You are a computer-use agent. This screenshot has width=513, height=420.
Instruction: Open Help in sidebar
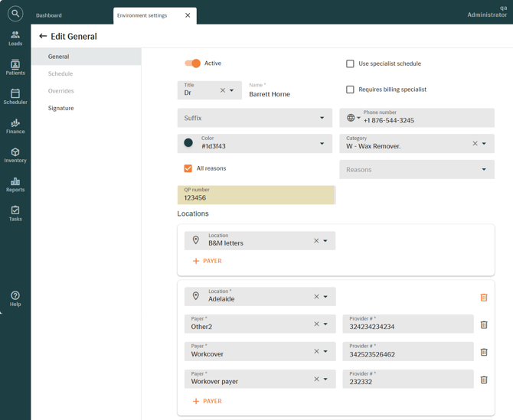coord(15,298)
